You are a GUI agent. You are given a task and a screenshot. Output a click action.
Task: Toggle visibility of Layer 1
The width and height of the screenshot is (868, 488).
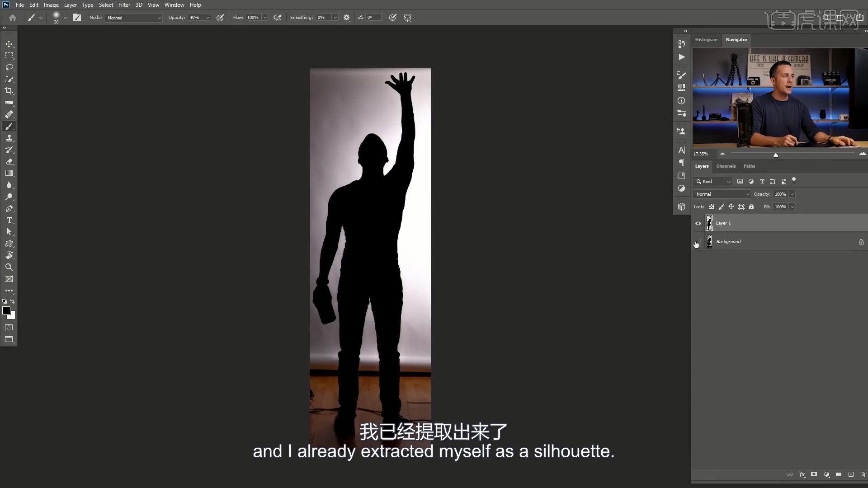coord(698,222)
